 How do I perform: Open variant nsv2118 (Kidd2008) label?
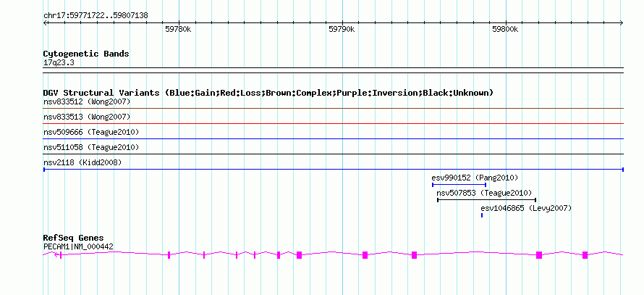(82, 162)
